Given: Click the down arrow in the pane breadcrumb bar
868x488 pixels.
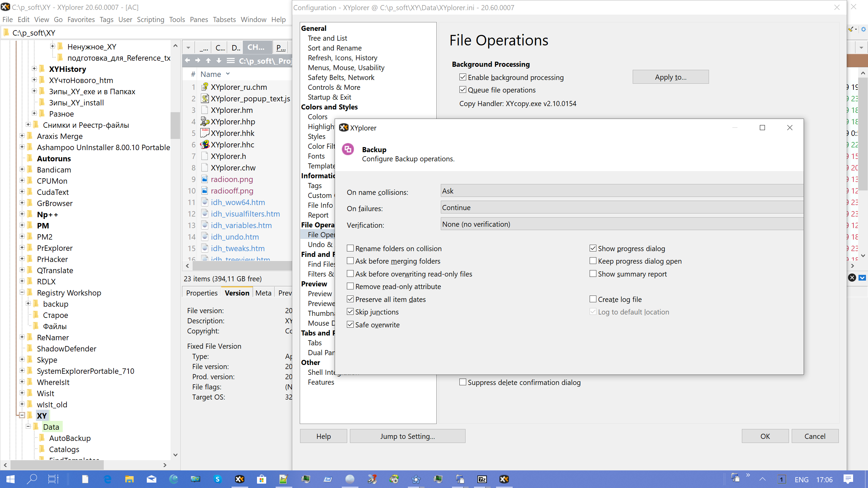Looking at the screenshot, I should tap(219, 61).
